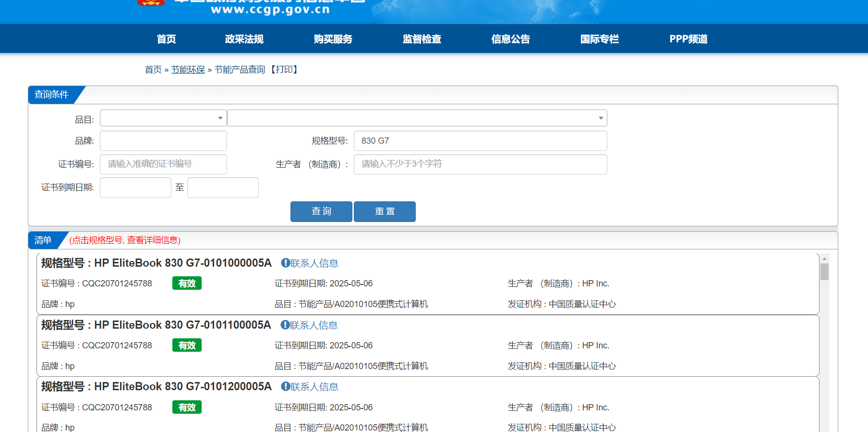This screenshot has width=868, height=432.
Task: Click 联系人信息 link for 0101100005A
Action: [x=314, y=325]
